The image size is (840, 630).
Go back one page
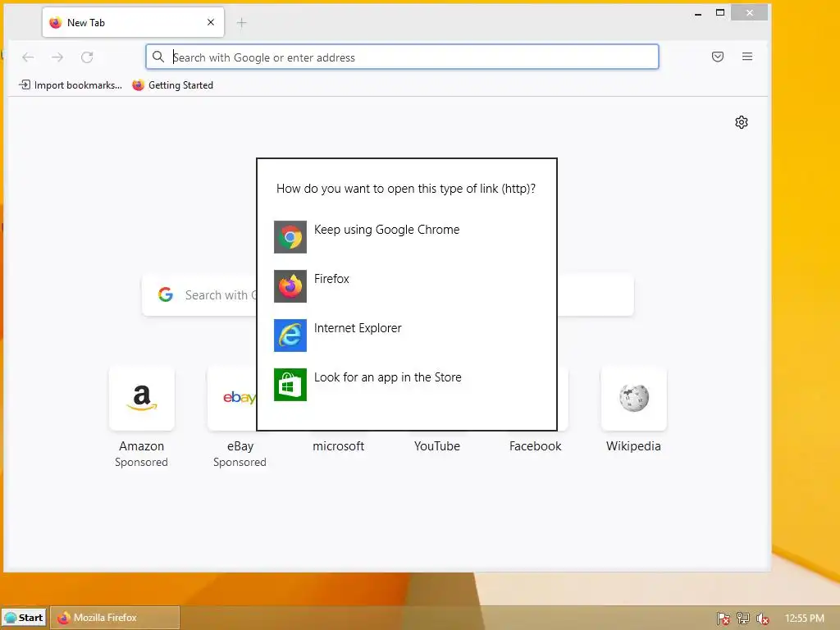pyautogui.click(x=28, y=57)
